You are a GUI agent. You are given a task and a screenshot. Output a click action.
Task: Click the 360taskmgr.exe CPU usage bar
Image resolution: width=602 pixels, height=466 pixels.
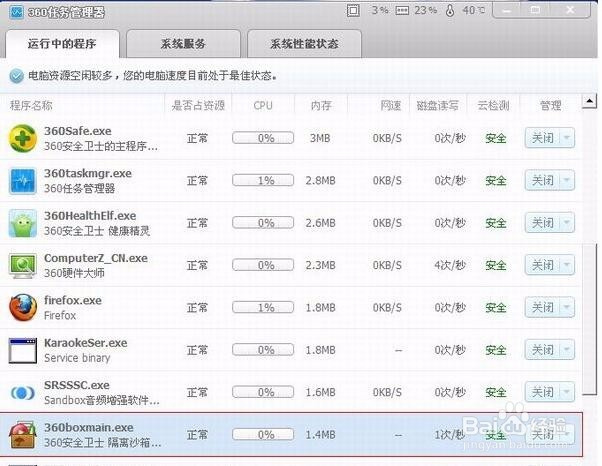point(263,180)
